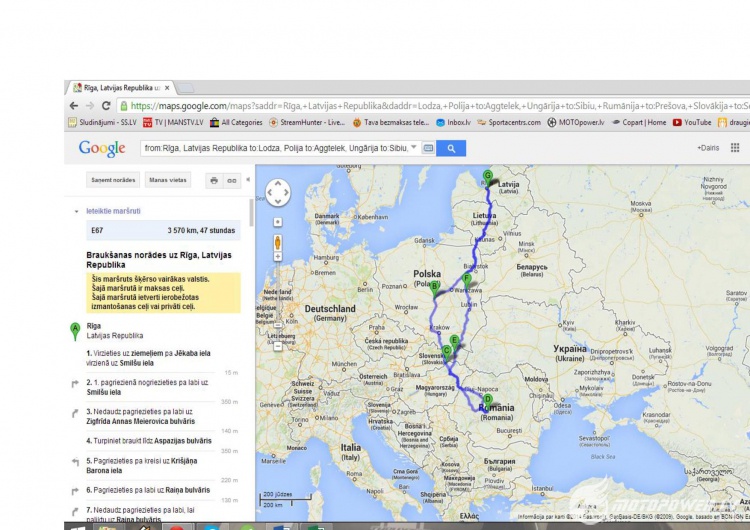The height and width of the screenshot is (530, 750).
Task: Open the YouTube bookmark
Action: 692,122
